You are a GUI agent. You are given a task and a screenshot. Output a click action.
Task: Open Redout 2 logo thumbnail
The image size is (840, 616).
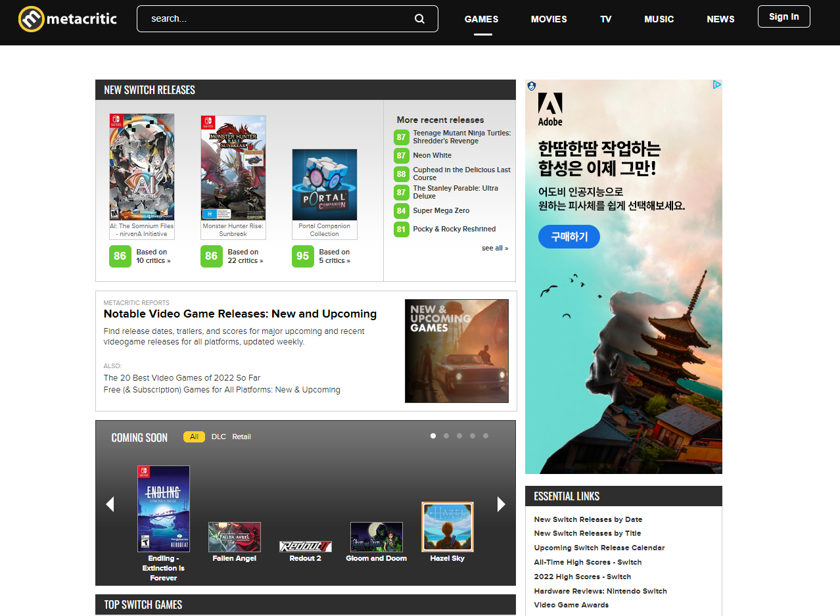pos(306,546)
